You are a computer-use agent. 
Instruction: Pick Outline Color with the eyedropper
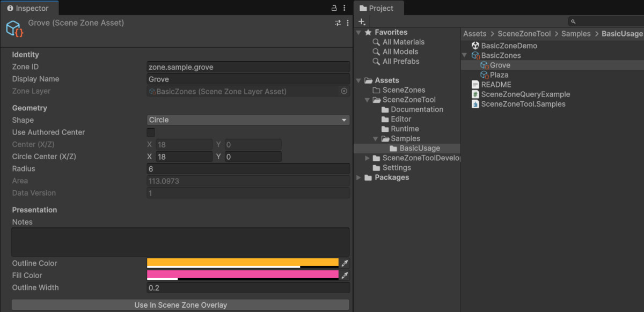tap(345, 263)
